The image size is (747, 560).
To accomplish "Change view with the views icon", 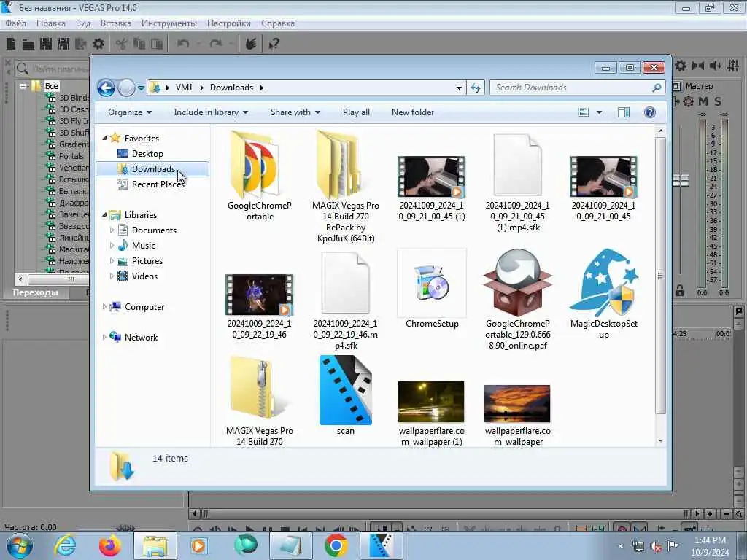I will click(x=584, y=112).
